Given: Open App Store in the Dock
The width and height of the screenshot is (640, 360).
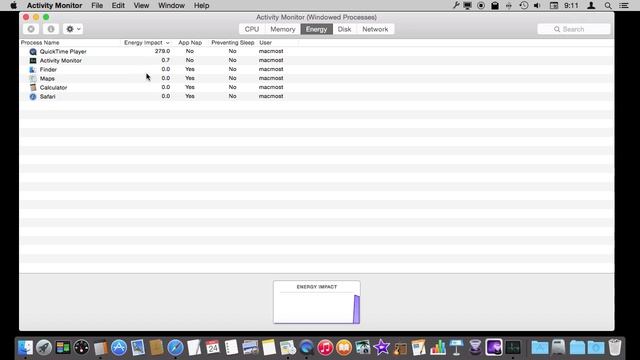Looking at the screenshot, I should pyautogui.click(x=119, y=348).
